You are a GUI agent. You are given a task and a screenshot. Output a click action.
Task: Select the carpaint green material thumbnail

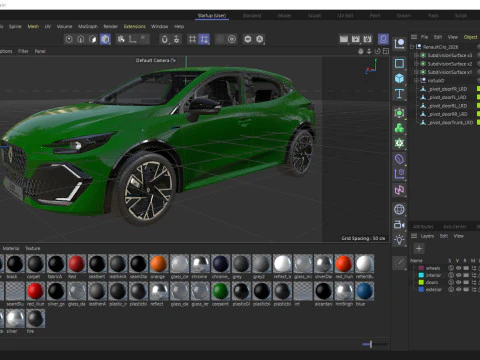point(220,291)
